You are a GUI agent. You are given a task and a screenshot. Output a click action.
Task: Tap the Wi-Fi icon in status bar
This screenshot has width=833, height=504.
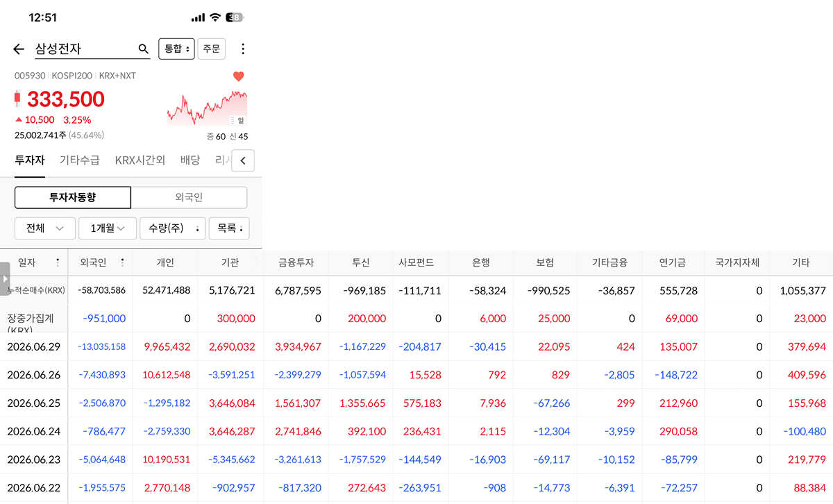coord(215,17)
